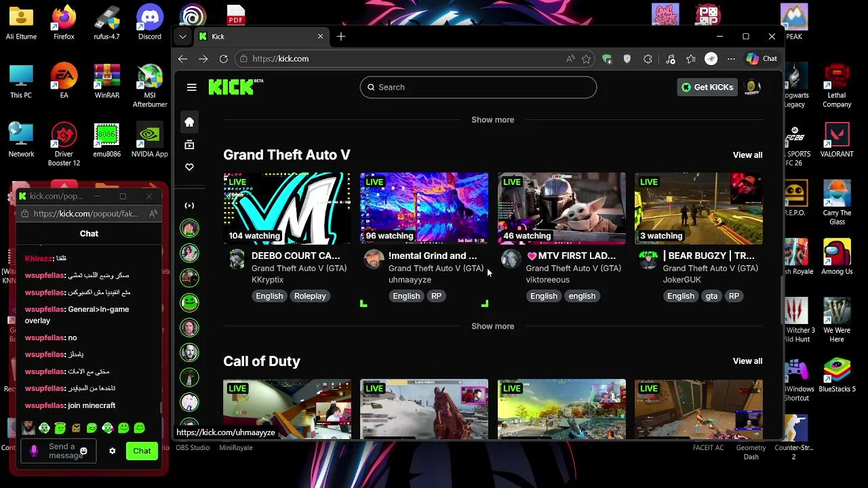Open Following heart icon in sidebar
868x488 pixels.
pyautogui.click(x=189, y=167)
